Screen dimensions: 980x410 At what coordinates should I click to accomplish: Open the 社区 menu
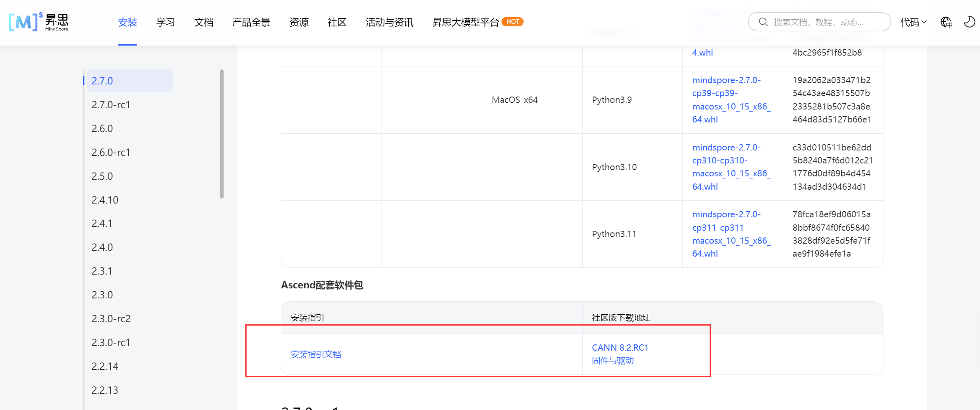(x=337, y=22)
